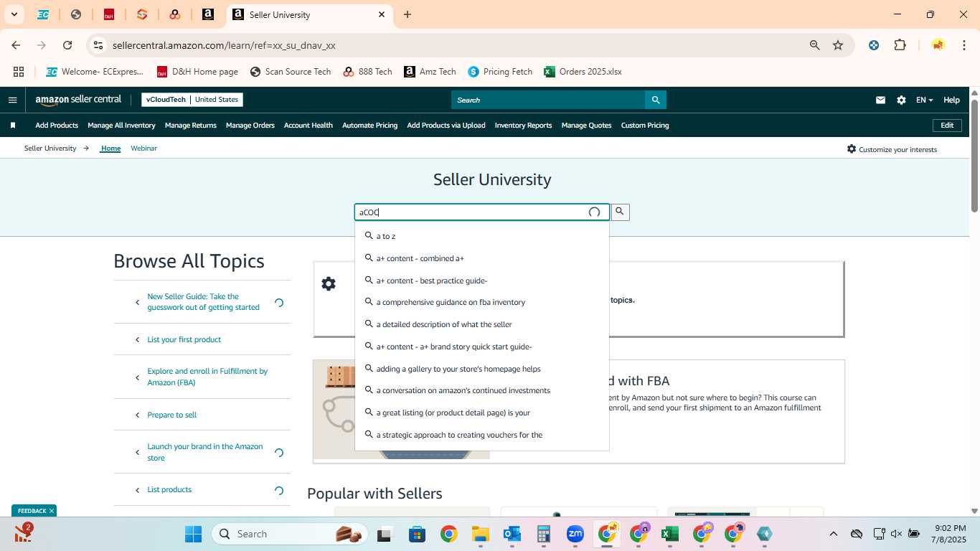
Task: Click the Help link in header
Action: [951, 100]
